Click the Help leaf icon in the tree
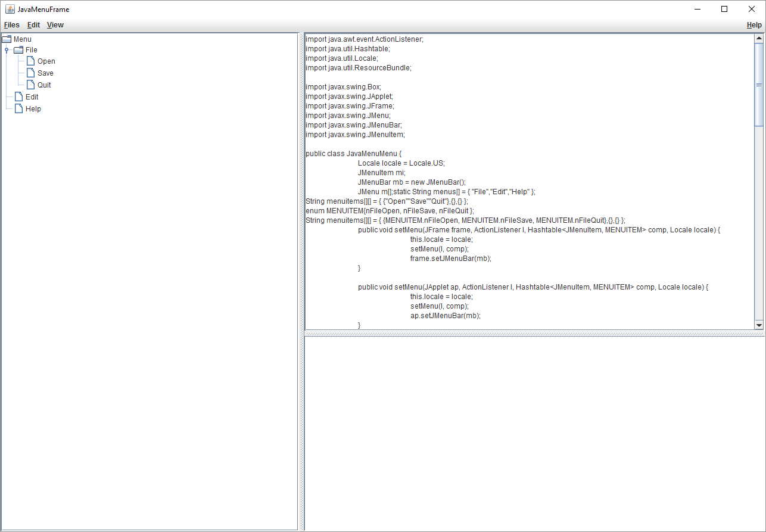 click(18, 108)
